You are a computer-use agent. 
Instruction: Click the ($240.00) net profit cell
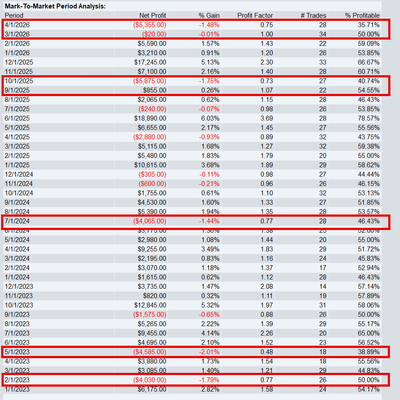tap(152, 109)
